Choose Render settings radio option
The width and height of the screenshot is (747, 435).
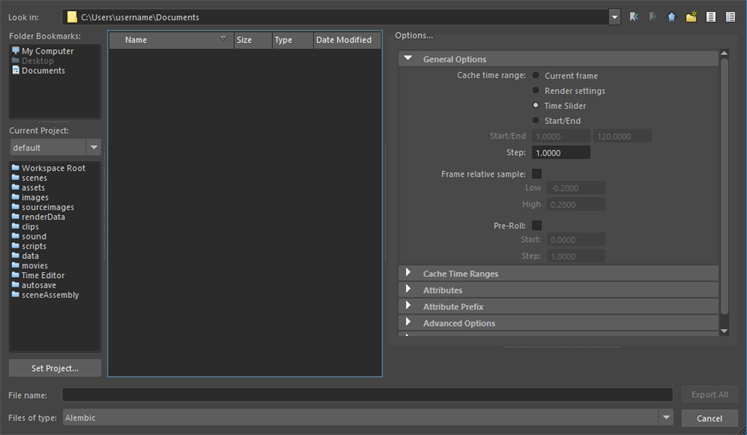[537, 91]
